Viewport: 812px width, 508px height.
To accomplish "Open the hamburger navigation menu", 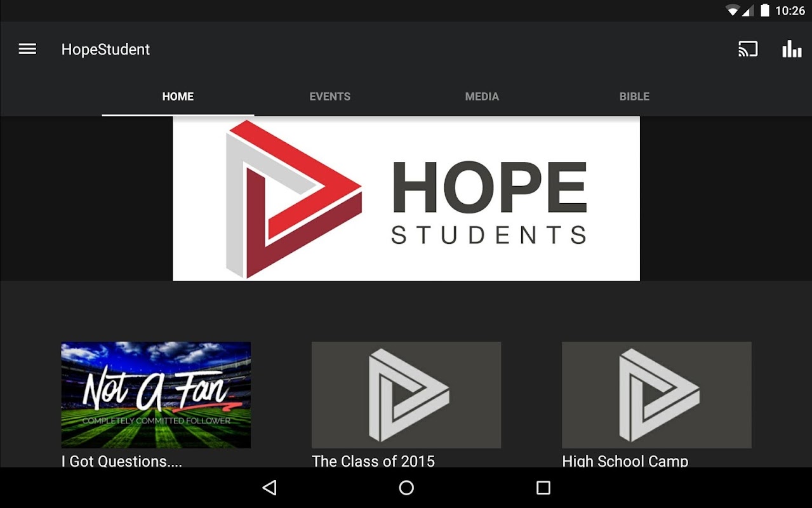I will pyautogui.click(x=27, y=49).
